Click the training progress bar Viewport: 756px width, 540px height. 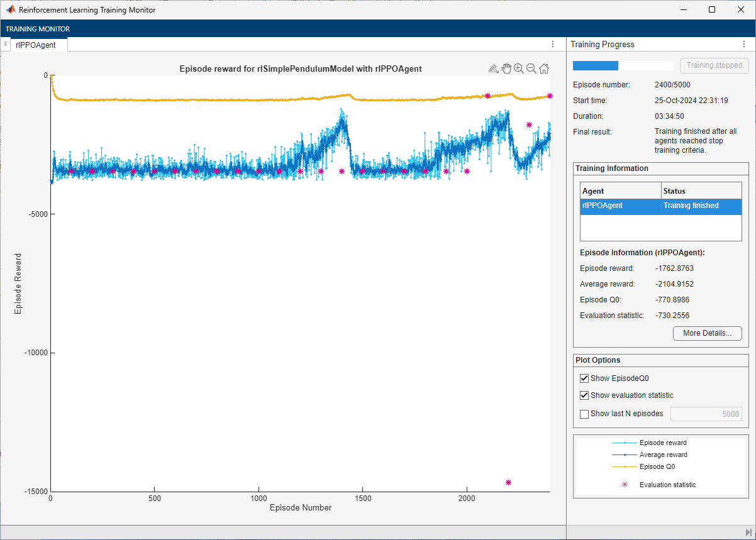coord(623,65)
